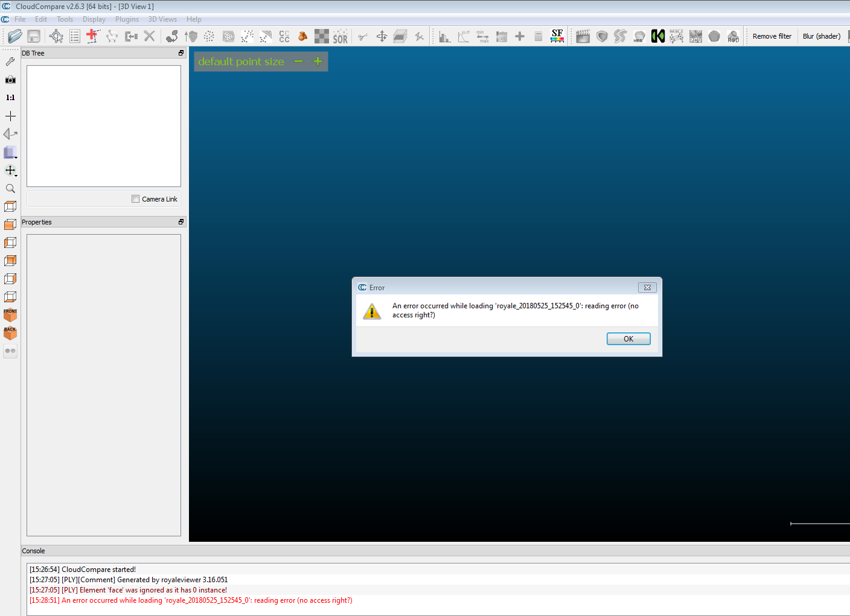Click the scissors segment tool icon
Screen dimensions: 850x616
[x=363, y=36]
